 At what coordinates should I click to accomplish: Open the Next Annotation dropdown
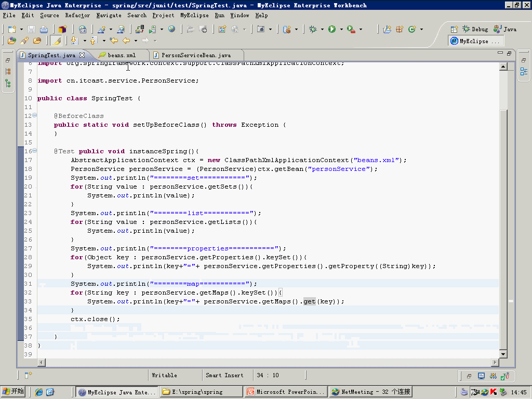tap(85, 41)
